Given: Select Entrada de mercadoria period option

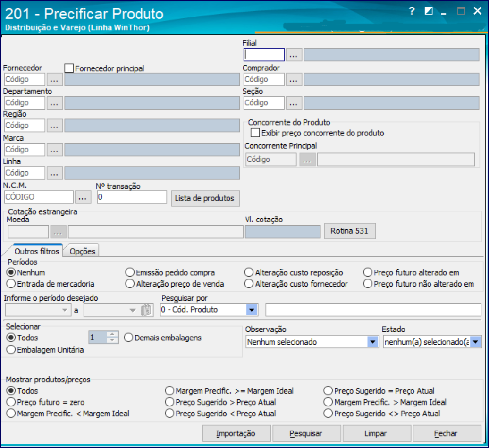Looking at the screenshot, I should tap(11, 284).
